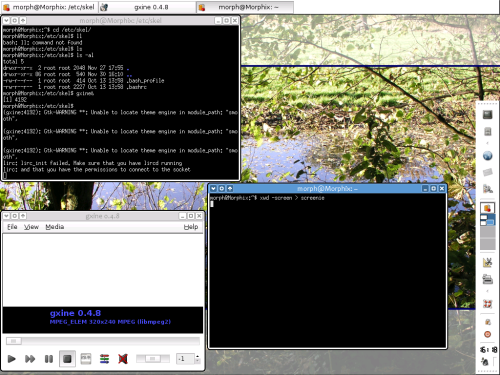Click the mouse mascot icon below the clock
The image size is (500, 375).
[x=485, y=361]
